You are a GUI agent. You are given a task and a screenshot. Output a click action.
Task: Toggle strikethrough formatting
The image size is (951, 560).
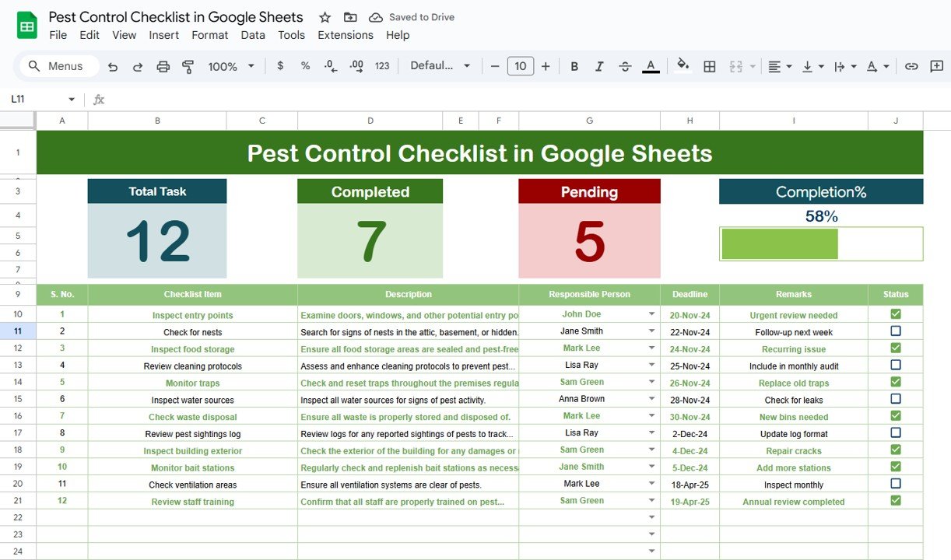(625, 67)
